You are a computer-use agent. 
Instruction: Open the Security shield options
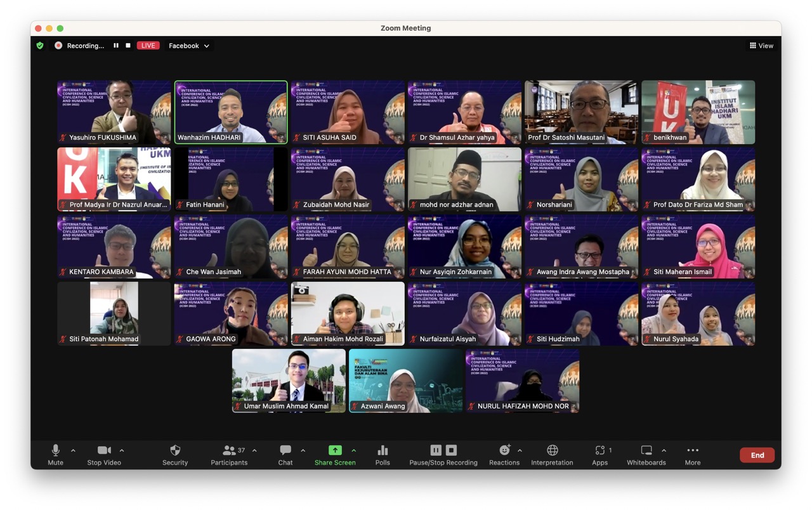click(175, 454)
